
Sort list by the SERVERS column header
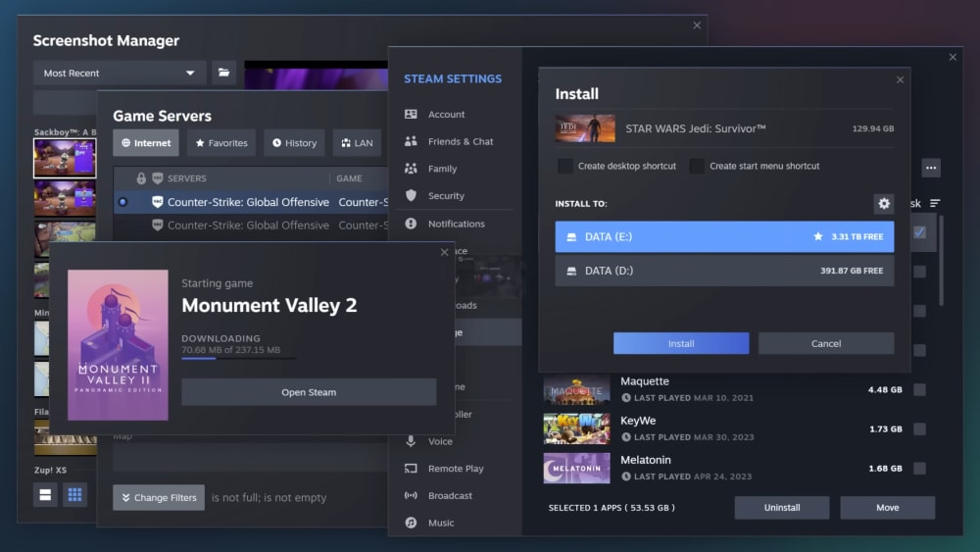point(187,178)
